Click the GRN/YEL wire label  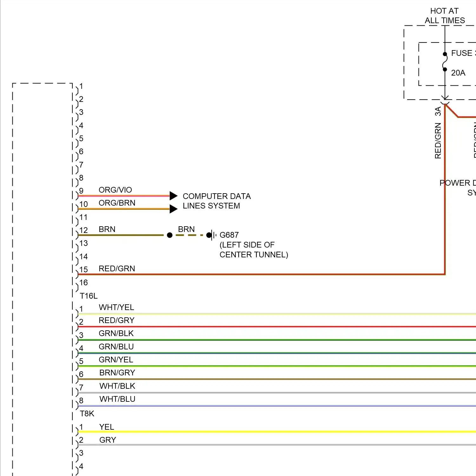(116, 360)
